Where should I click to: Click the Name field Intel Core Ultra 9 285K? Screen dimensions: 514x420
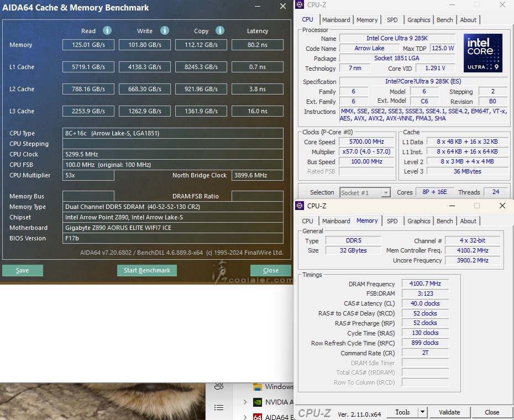click(397, 38)
